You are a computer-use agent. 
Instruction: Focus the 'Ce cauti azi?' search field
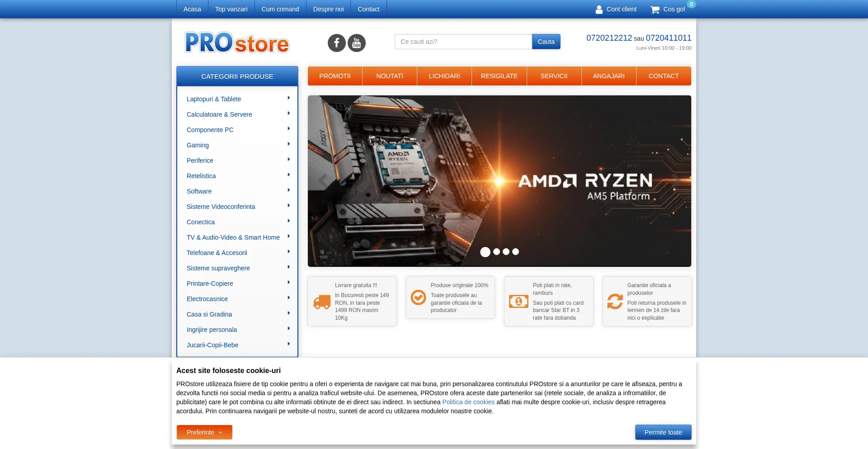[463, 42]
